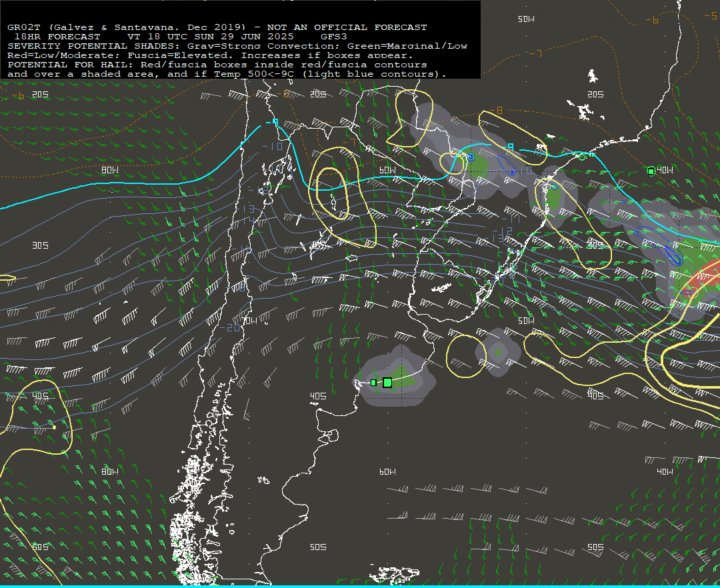This screenshot has width=720, height=588.
Task: Select the "40S" label inside the yellow Pacific contour
Action: pyautogui.click(x=41, y=396)
